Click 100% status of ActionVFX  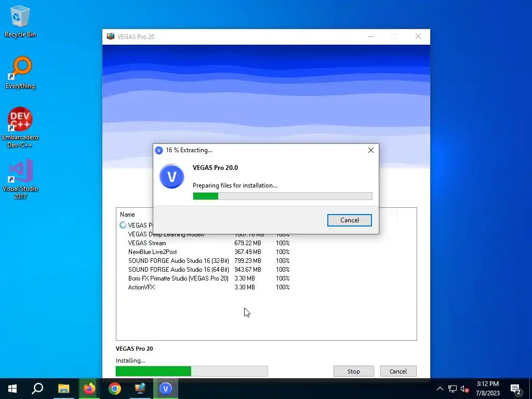point(283,287)
